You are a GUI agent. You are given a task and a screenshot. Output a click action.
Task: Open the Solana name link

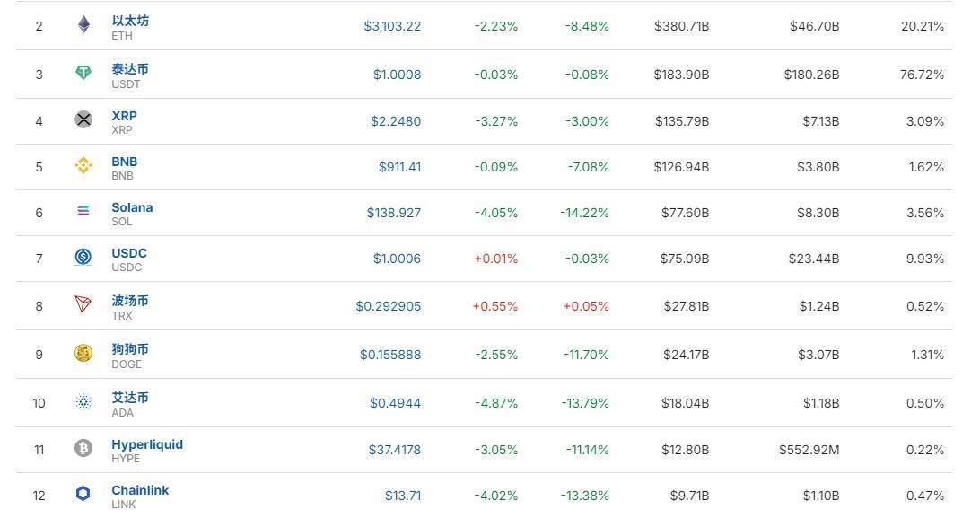pyautogui.click(x=132, y=207)
